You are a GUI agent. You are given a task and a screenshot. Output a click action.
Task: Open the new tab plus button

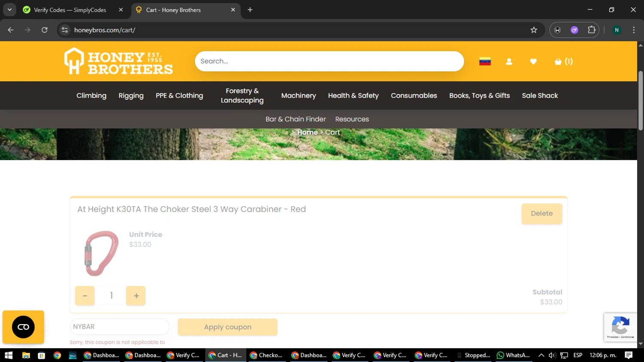pos(250,10)
